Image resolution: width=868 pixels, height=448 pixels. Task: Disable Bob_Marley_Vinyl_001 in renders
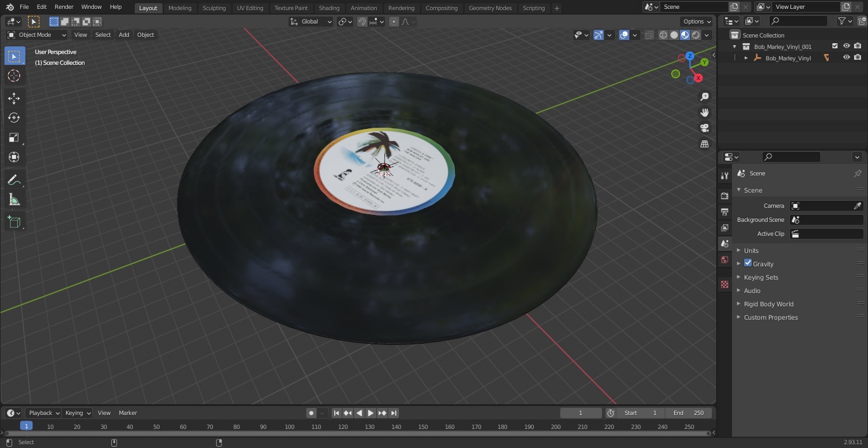click(x=858, y=46)
